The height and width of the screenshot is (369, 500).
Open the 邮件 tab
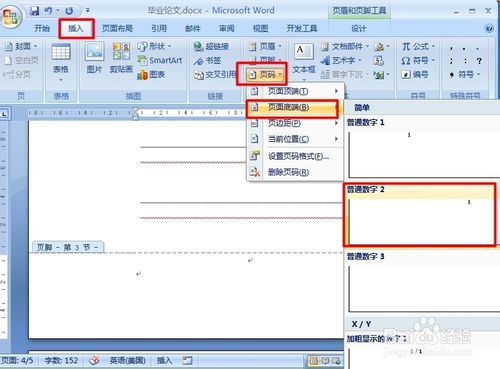tap(193, 28)
